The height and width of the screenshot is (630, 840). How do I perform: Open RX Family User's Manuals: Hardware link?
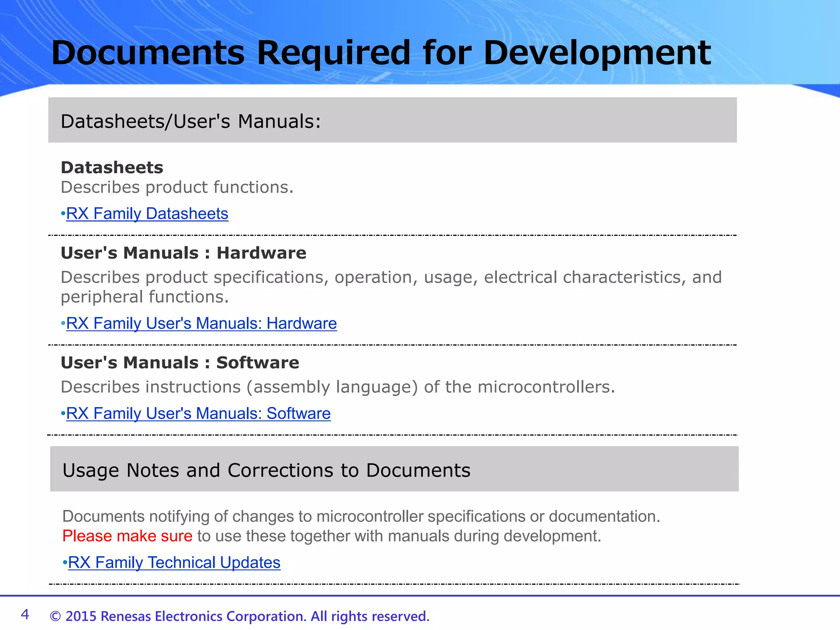point(201,324)
